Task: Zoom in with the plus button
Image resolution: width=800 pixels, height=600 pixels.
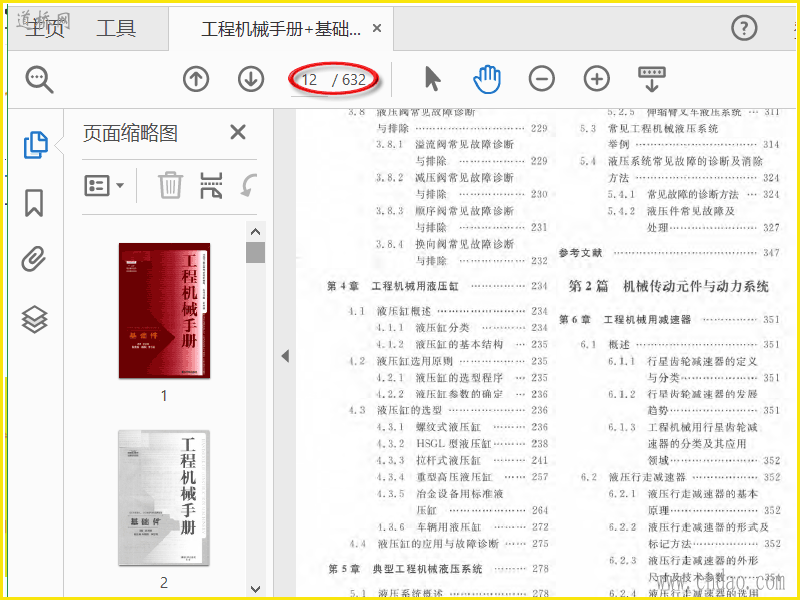Action: (x=596, y=79)
